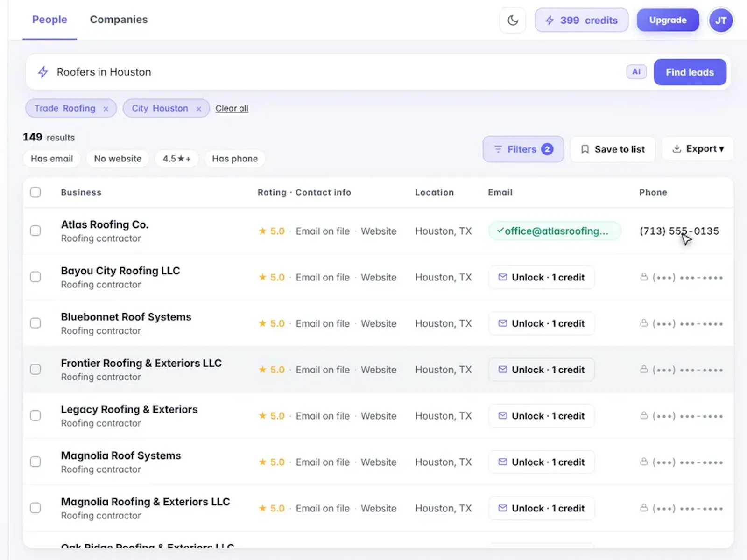Screen dimensions: 747x560
Task: Open the Export dropdown
Action: (698, 149)
